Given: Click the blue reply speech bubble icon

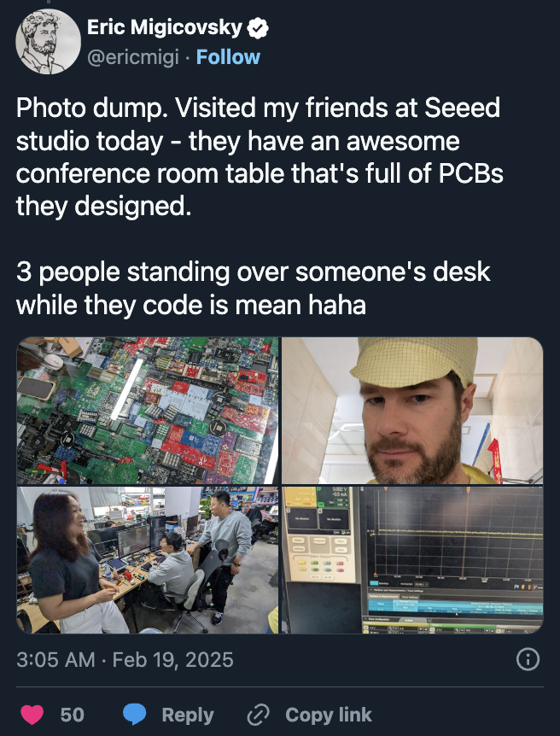Looking at the screenshot, I should point(134,715).
